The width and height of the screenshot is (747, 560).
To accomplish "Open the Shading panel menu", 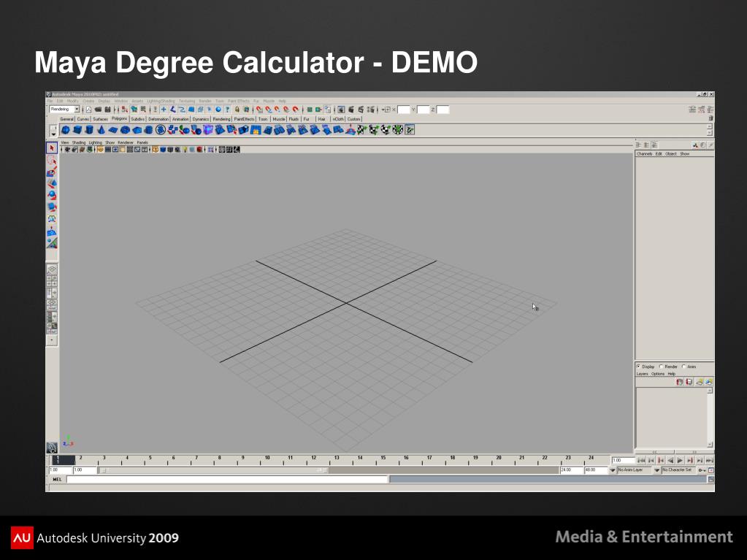I will 79,142.
